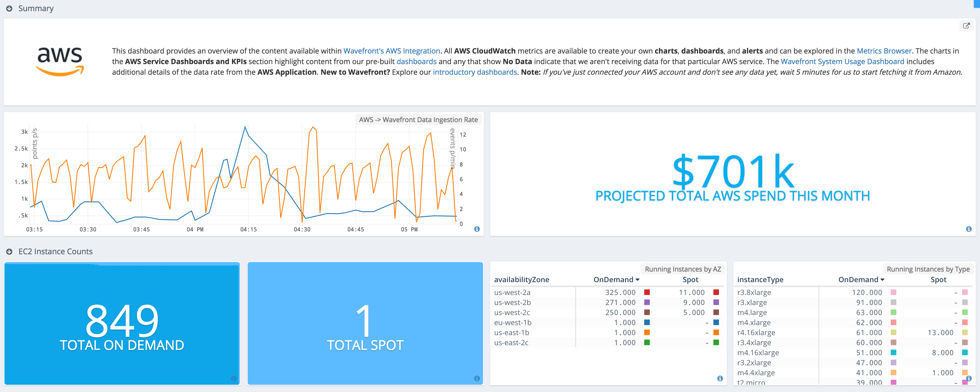
Task: Select the us-west-2c row label
Action: [512, 313]
